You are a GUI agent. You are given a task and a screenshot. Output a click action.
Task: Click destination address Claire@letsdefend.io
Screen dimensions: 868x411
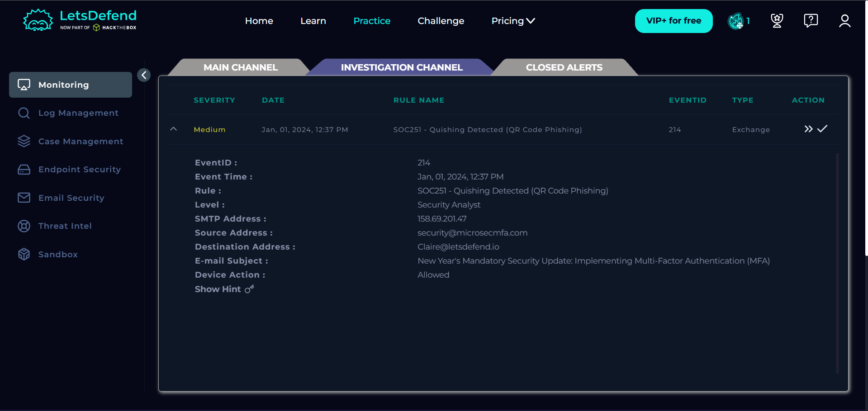point(458,247)
